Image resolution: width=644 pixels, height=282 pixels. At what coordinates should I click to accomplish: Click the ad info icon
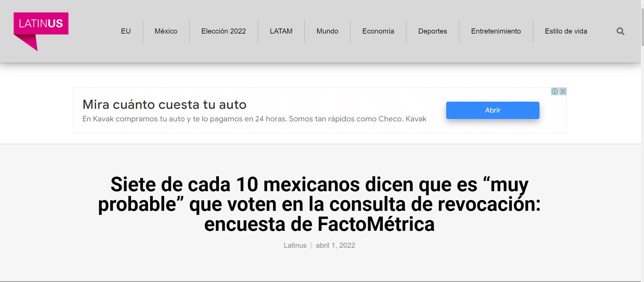tap(555, 92)
